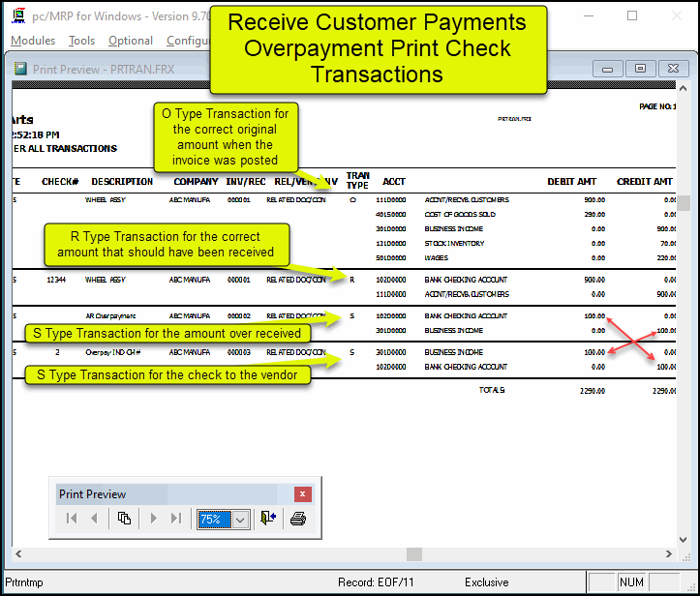The width and height of the screenshot is (700, 596).
Task: Print the report with printer icon
Action: pyautogui.click(x=298, y=519)
